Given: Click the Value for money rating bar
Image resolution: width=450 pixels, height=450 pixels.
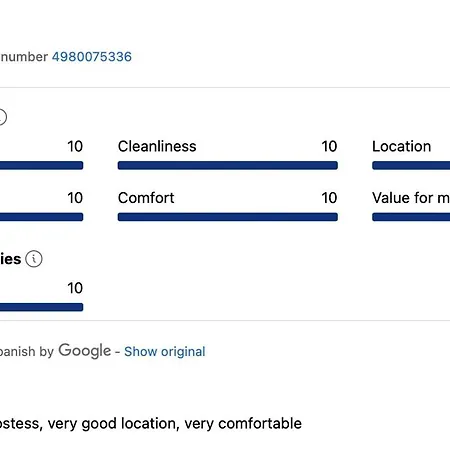Looking at the screenshot, I should 411,217.
